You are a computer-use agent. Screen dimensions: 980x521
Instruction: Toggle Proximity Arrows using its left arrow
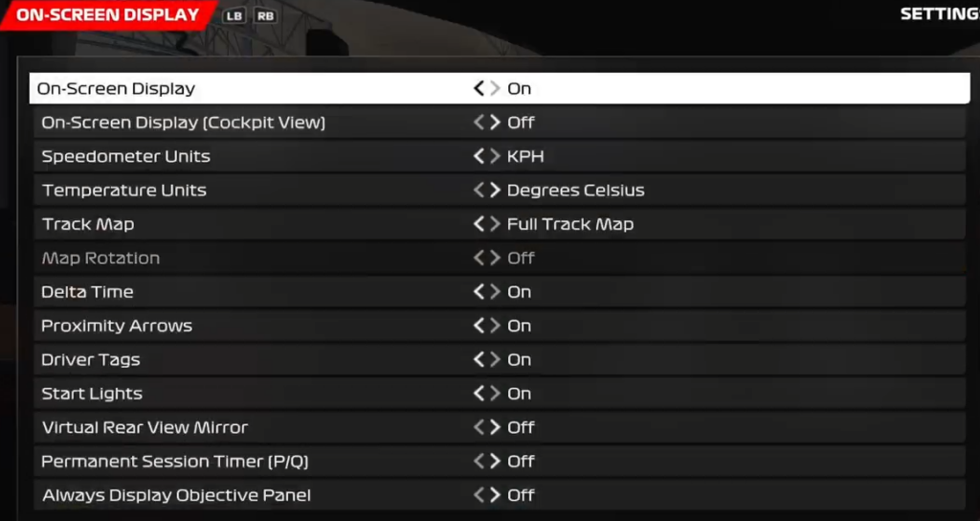coord(479,326)
